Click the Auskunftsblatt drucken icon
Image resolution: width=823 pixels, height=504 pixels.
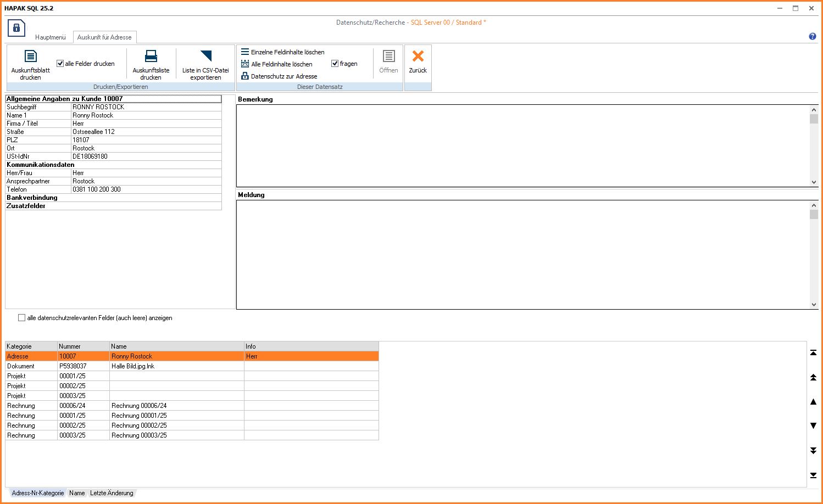[31, 57]
